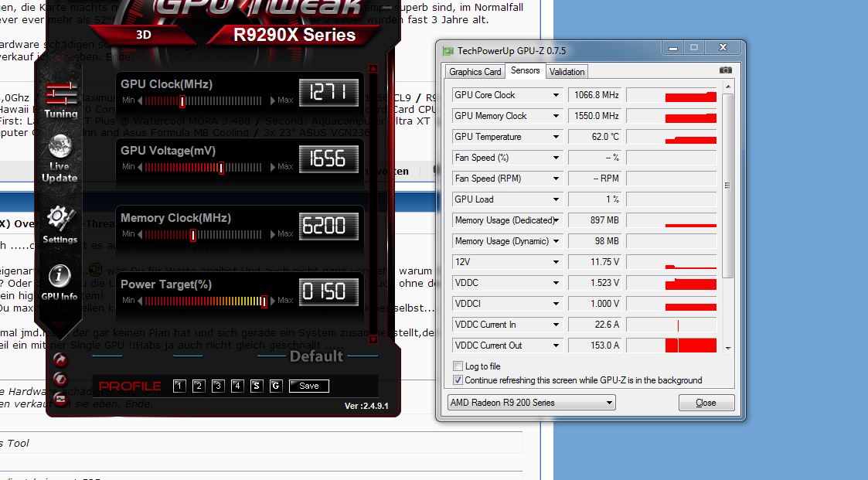Click GPU Tweak red scroll-down arrow
868x480 pixels.
373,339
